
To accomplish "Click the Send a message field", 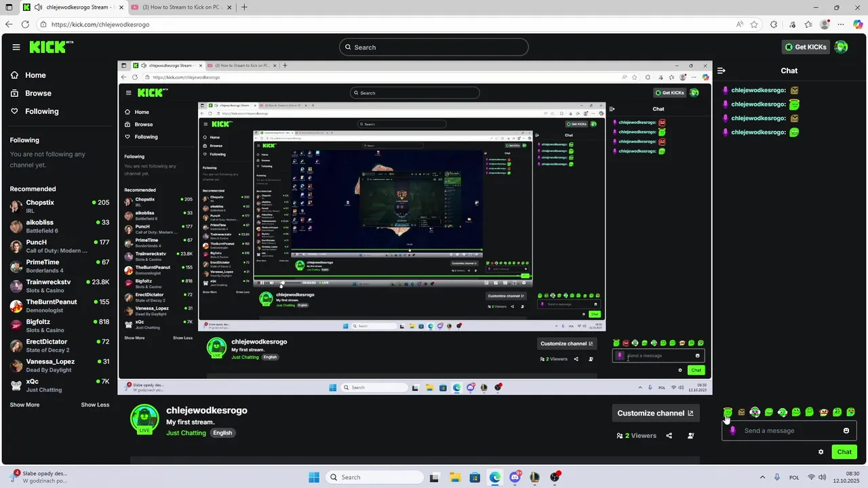I will 789,431.
